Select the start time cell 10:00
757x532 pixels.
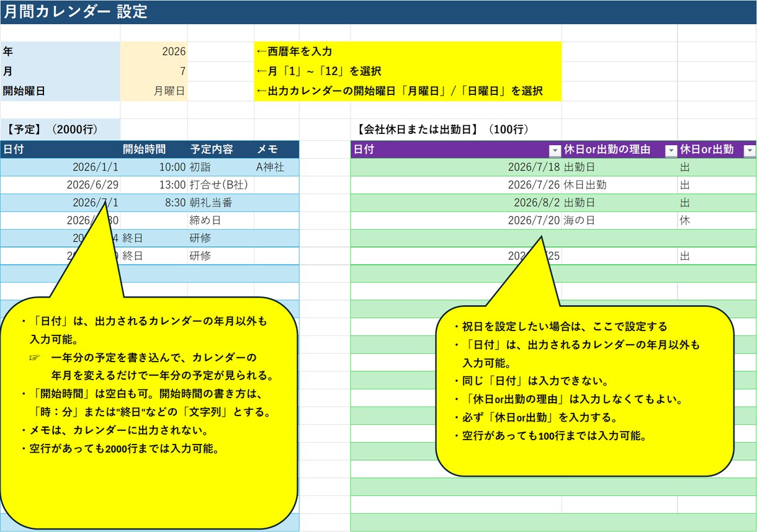(154, 167)
